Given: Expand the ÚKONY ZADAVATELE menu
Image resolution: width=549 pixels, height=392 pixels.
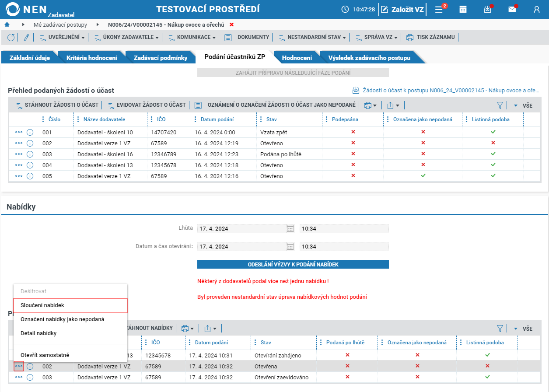Looking at the screenshot, I should point(127,38).
